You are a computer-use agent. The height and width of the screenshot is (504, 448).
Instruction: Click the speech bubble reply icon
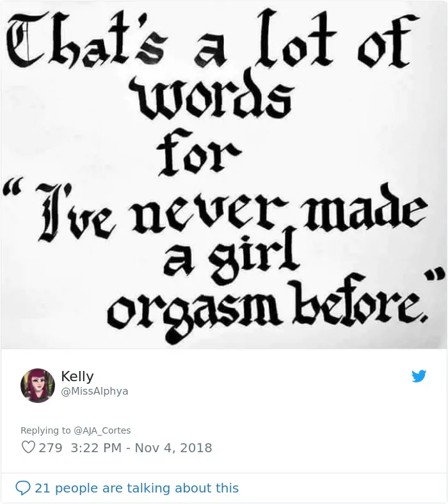pyautogui.click(x=23, y=488)
